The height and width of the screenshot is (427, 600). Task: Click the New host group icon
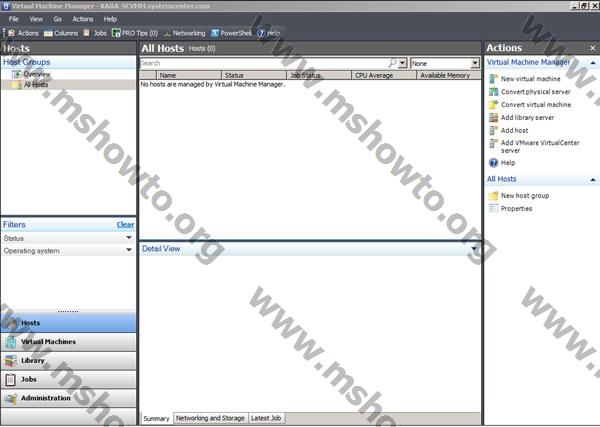pyautogui.click(x=494, y=196)
